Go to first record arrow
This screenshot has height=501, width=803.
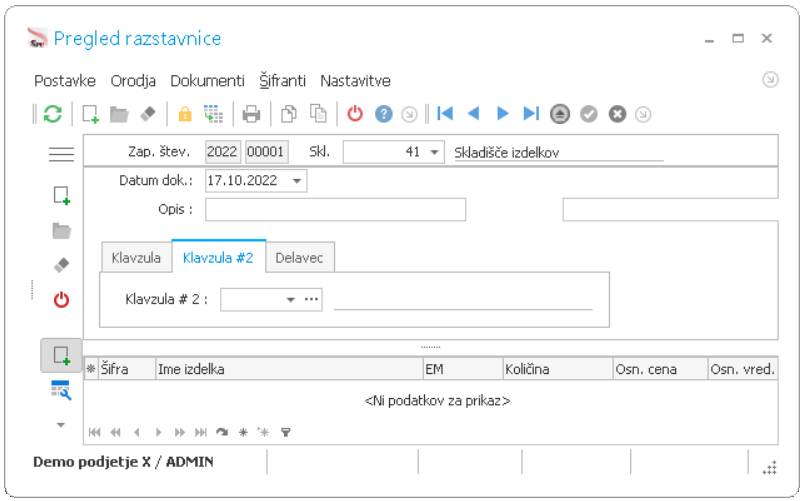point(445,113)
